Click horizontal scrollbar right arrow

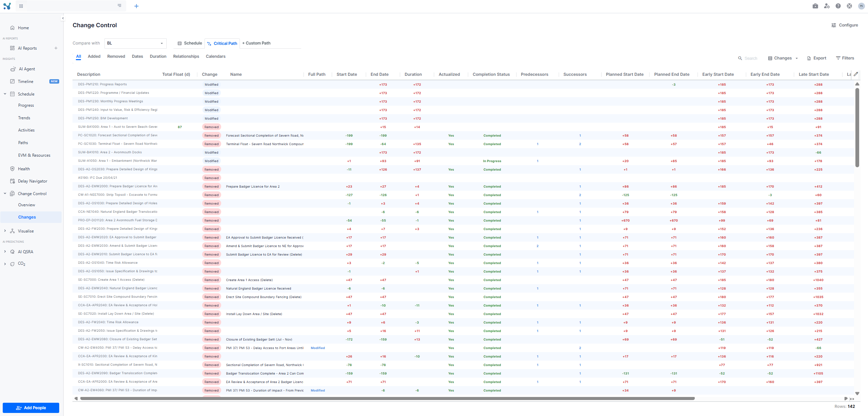[x=846, y=399]
